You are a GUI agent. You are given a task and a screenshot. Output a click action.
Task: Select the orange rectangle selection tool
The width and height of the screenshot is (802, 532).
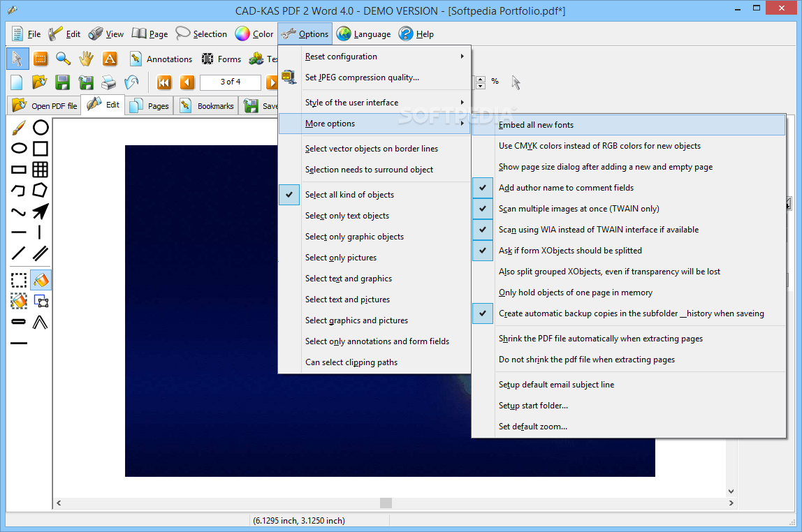click(41, 59)
